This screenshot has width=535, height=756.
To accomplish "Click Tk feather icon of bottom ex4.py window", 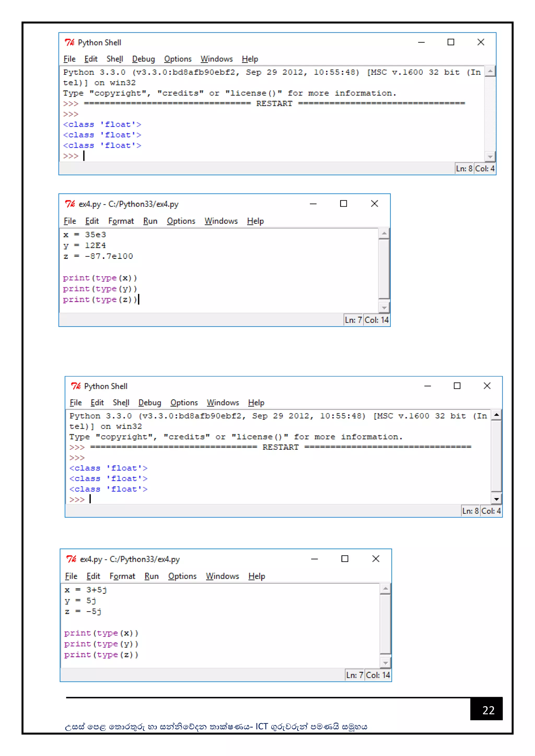I will pyautogui.click(x=72, y=559).
